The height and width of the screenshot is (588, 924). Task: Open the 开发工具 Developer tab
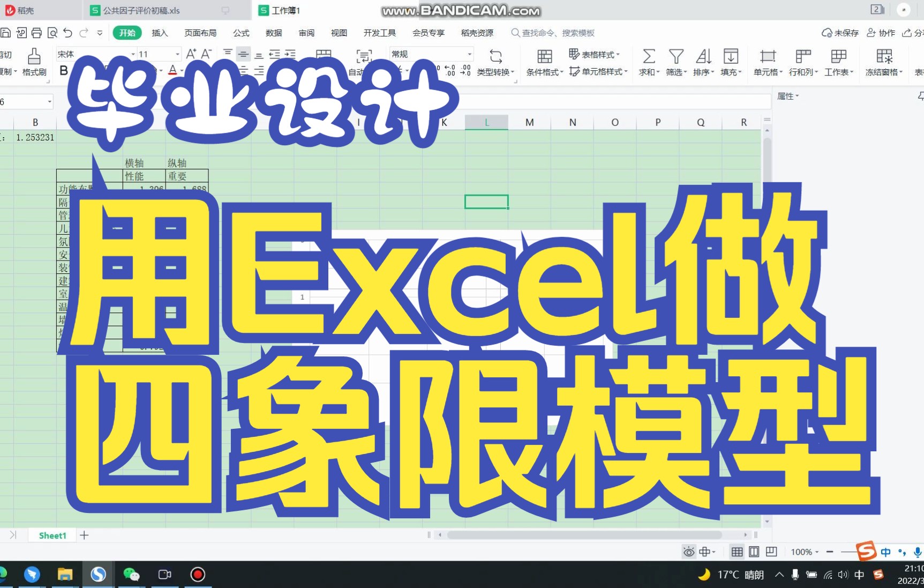[380, 33]
